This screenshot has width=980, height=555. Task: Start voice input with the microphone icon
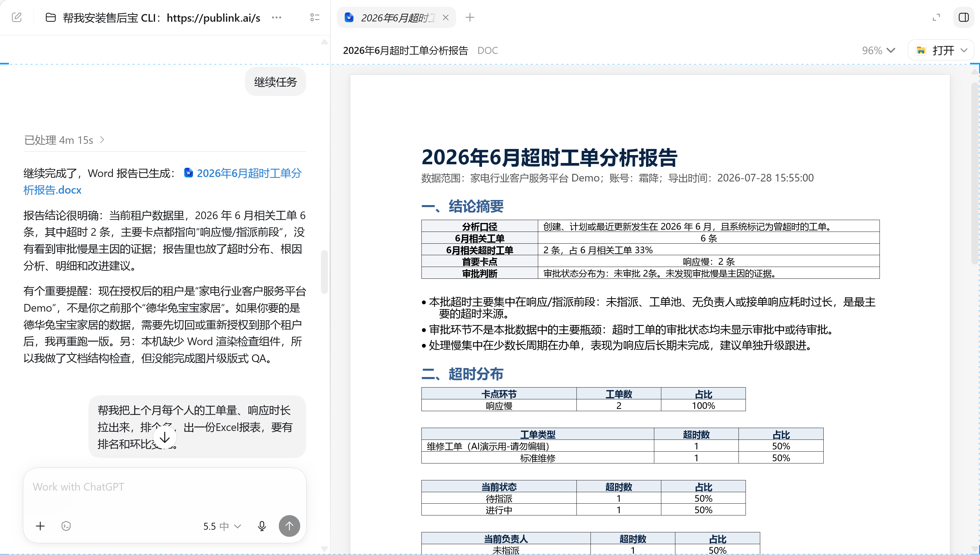(x=262, y=526)
